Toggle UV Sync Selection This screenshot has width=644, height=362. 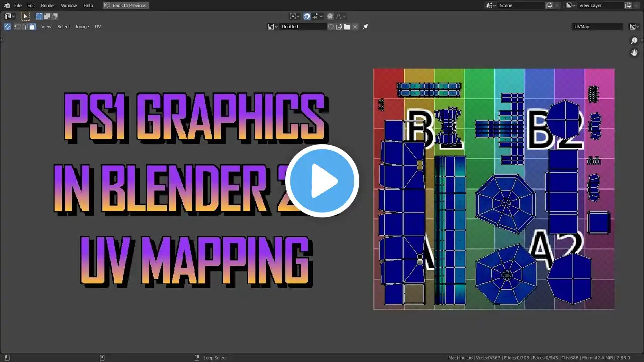point(7,27)
